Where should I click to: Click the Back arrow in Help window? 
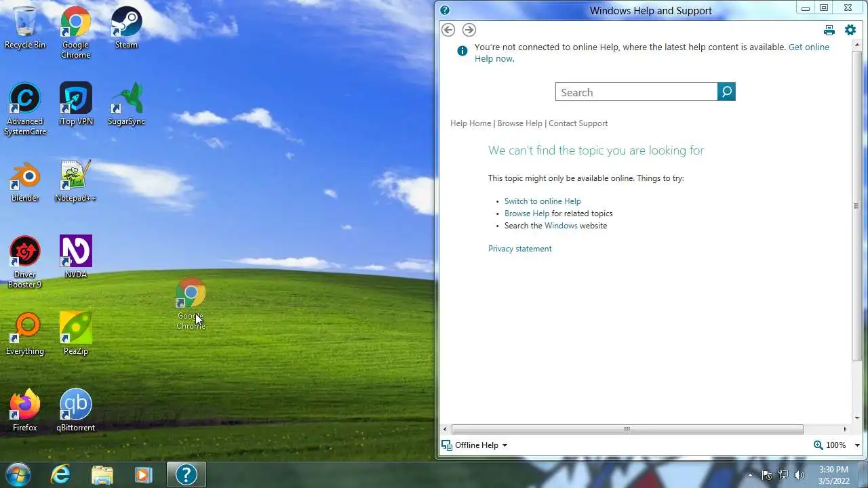point(448,30)
